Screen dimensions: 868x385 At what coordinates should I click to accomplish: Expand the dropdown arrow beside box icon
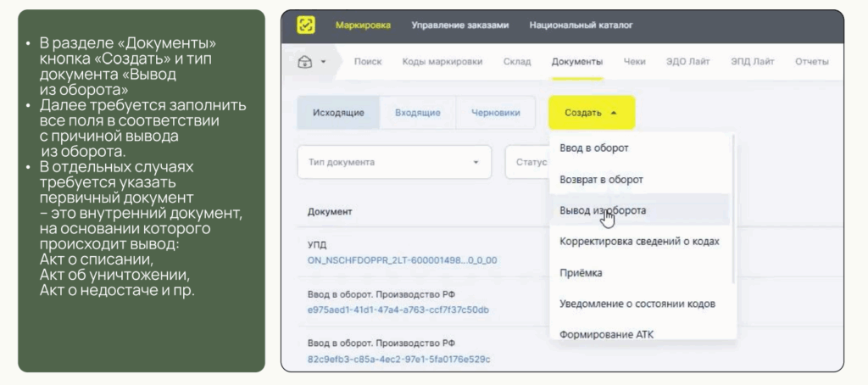click(323, 62)
